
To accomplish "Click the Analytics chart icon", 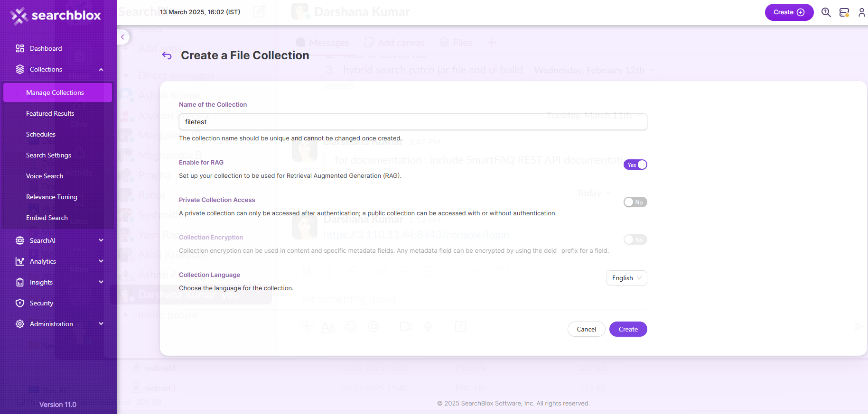I will point(20,261).
